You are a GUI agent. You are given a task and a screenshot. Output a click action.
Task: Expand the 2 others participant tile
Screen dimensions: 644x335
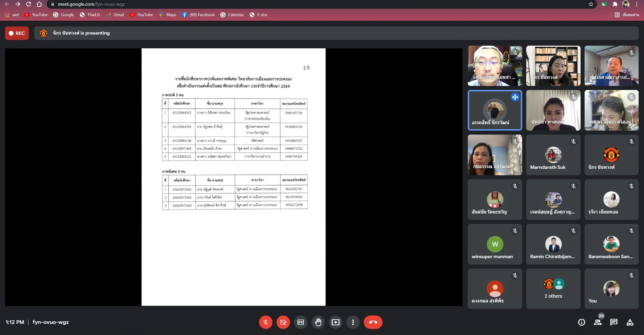coord(553,289)
